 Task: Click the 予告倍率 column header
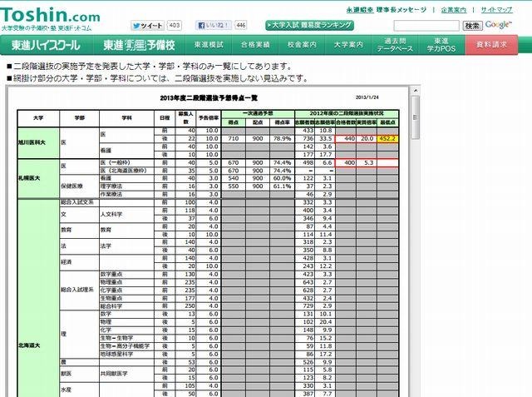pos(209,118)
